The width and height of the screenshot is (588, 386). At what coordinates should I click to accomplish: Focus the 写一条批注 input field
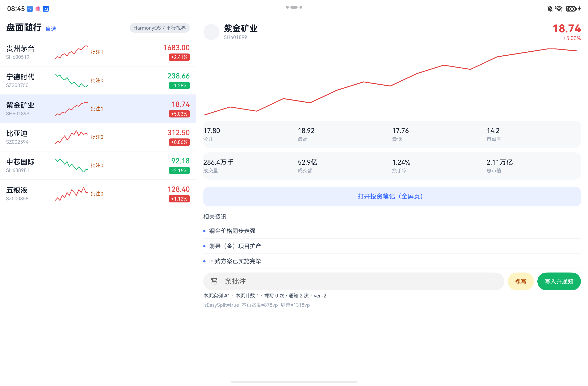pos(354,281)
